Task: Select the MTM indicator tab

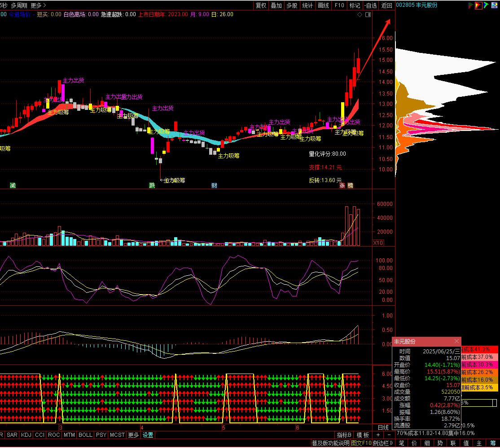Action: [69, 435]
